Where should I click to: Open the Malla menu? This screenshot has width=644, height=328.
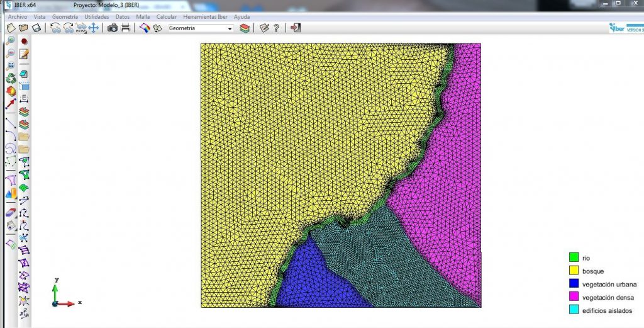point(143,17)
